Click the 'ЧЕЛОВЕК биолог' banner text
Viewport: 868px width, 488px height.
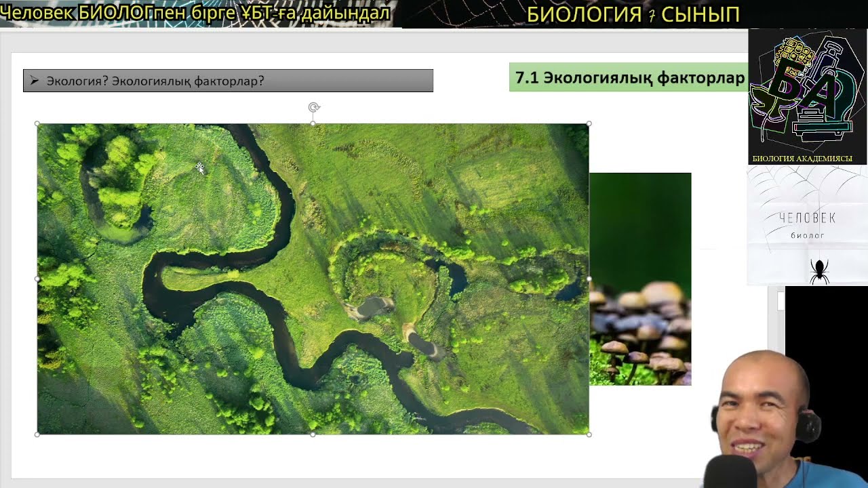pyautogui.click(x=808, y=226)
